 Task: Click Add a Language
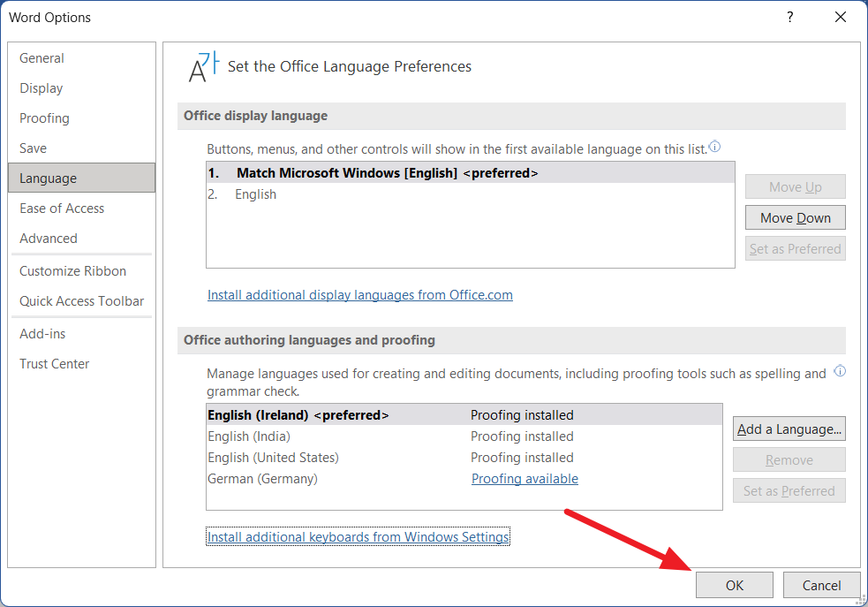pos(789,429)
